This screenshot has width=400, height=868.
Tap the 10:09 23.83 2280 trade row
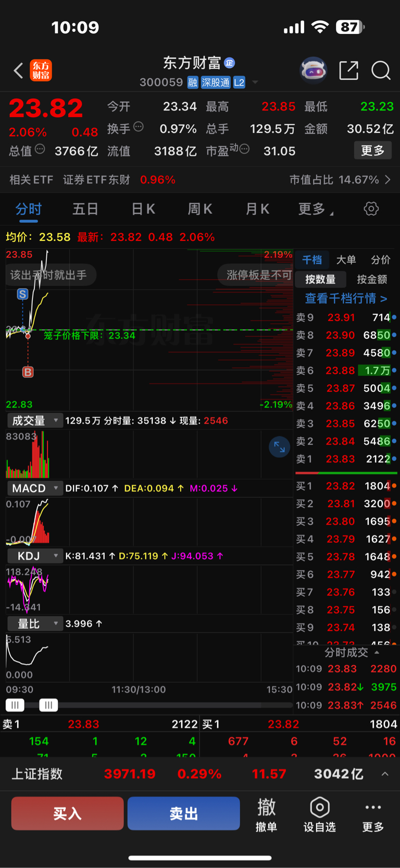346,669
